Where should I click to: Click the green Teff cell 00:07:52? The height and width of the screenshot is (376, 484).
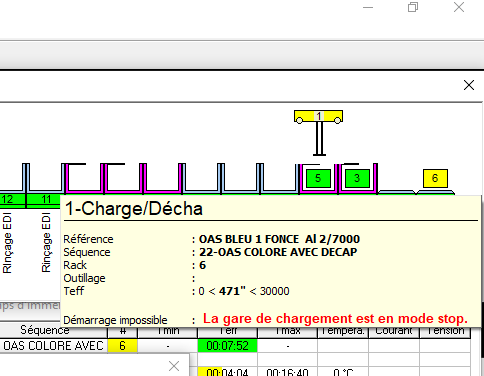tap(227, 346)
